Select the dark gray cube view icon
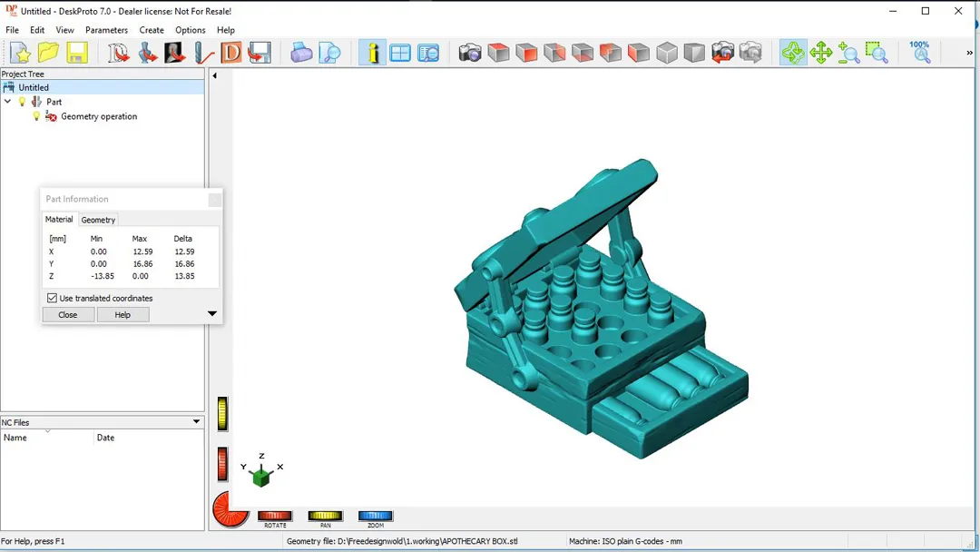The height and width of the screenshot is (552, 980). (x=694, y=53)
